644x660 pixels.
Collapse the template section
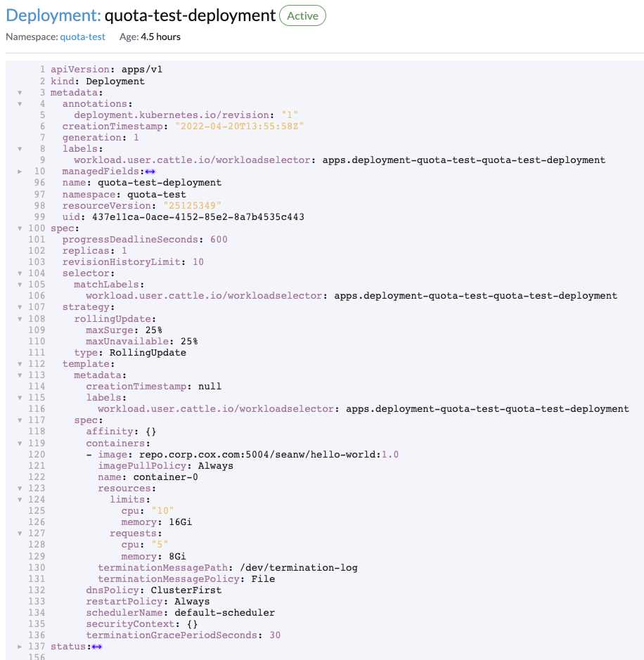coord(20,363)
